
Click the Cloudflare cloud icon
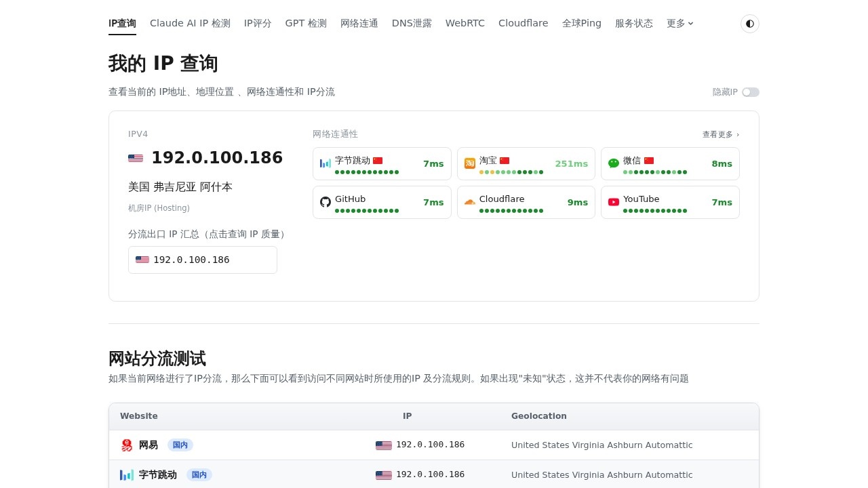470,202
